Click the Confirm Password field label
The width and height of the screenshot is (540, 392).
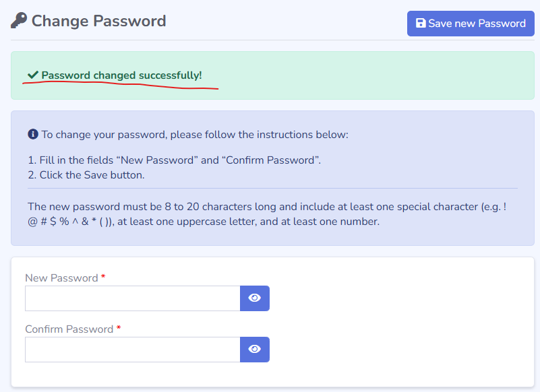(69, 329)
